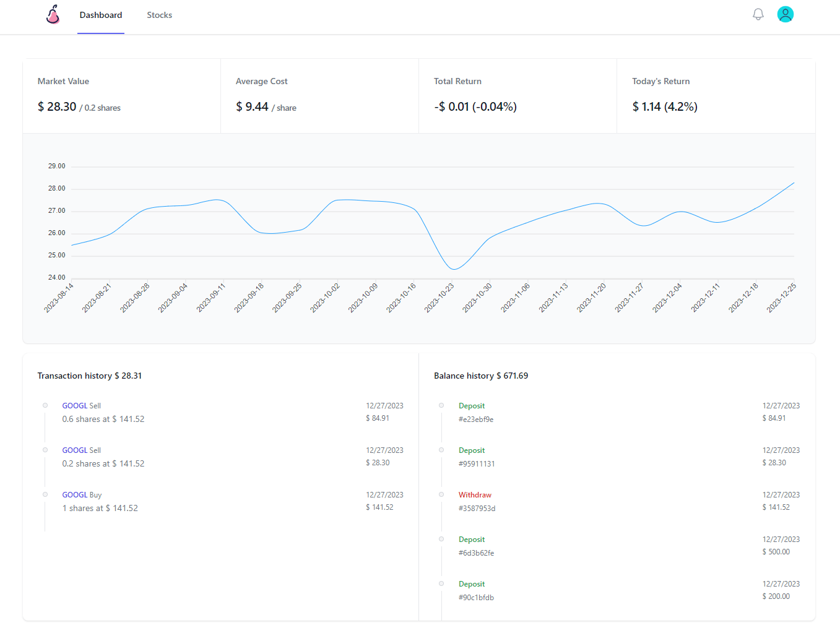The height and width of the screenshot is (641, 840).
Task: Click timeline dot beside deposit #e23ebf9e
Action: coord(441,406)
